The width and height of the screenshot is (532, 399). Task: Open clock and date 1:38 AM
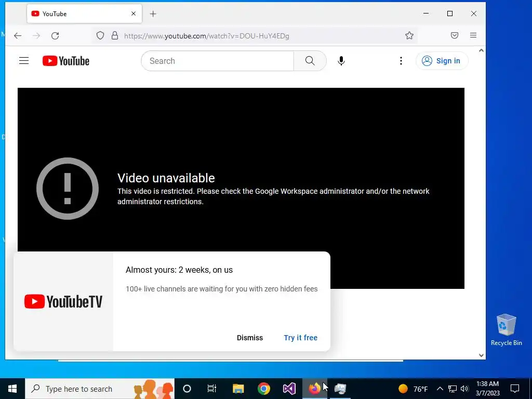(x=487, y=389)
